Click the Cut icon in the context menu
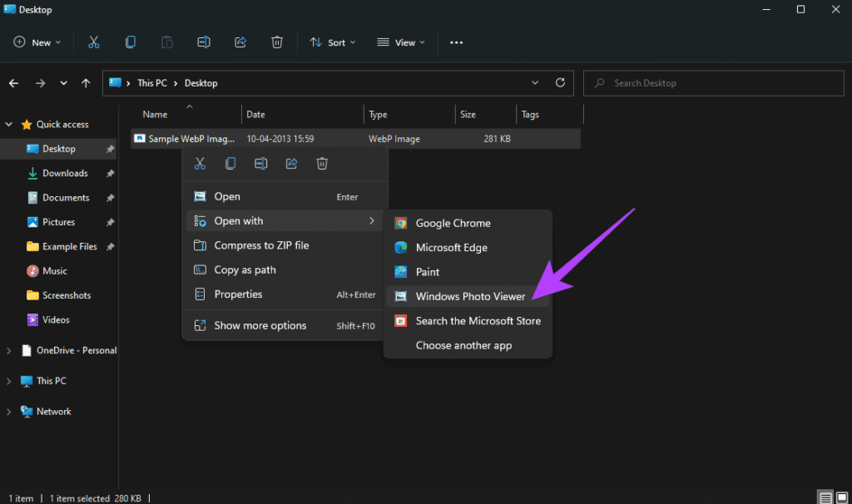Screen dimensions: 852x504 (200, 164)
